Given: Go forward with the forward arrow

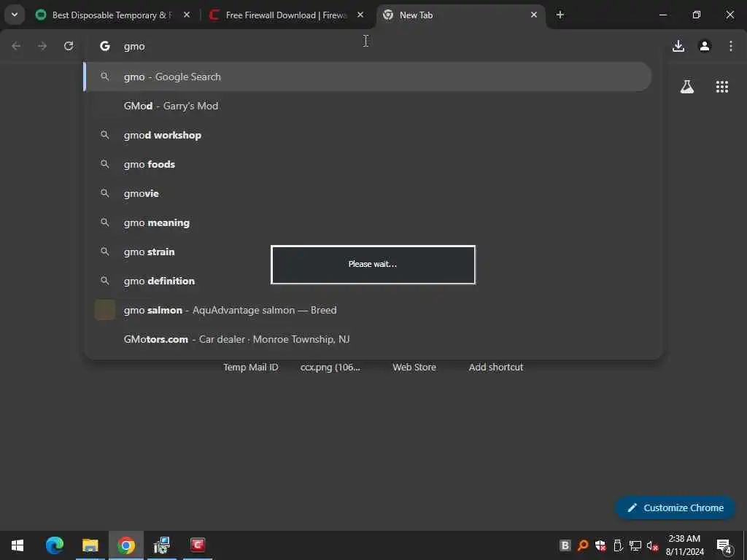Looking at the screenshot, I should pos(42,46).
